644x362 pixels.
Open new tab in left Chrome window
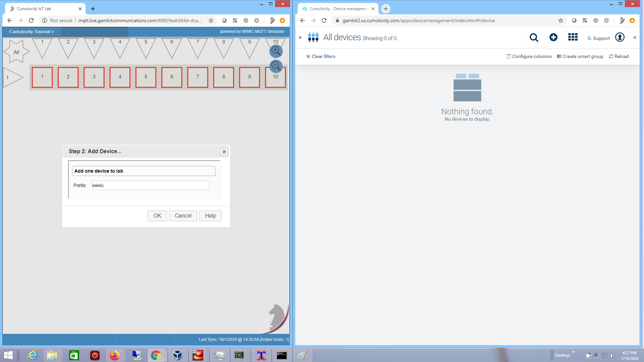(93, 9)
